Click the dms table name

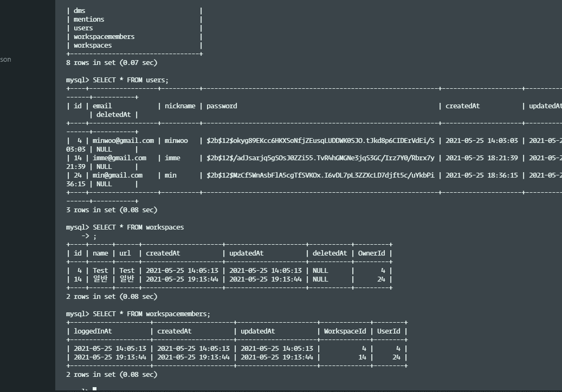[79, 11]
